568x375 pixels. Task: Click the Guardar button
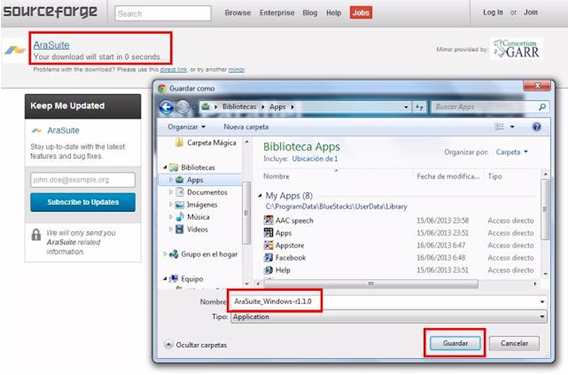tap(455, 343)
